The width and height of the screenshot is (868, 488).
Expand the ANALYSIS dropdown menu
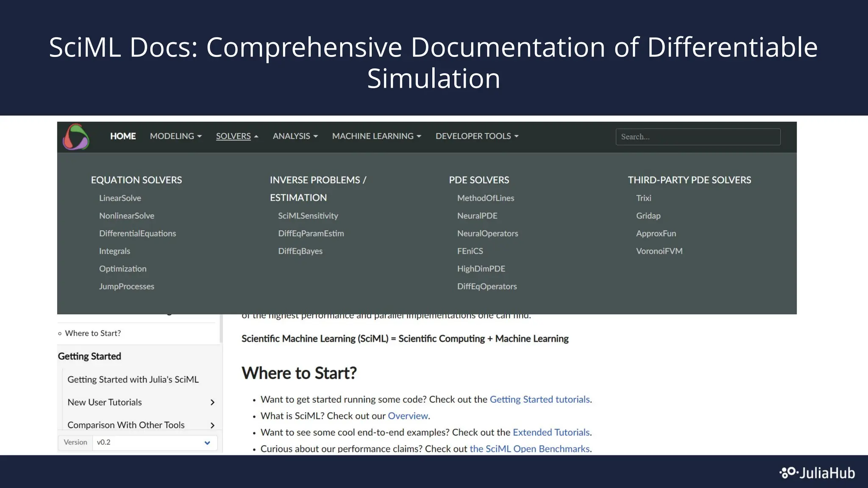pos(295,136)
